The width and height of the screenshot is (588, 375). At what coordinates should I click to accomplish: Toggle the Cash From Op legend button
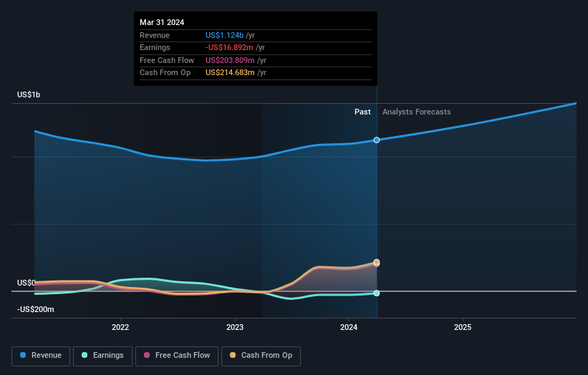click(x=261, y=356)
